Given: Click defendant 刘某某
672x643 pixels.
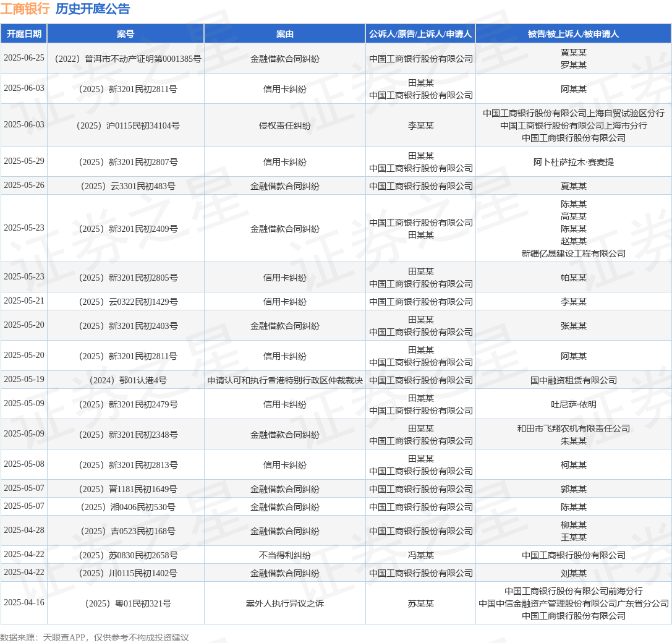Looking at the screenshot, I should 574,573.
